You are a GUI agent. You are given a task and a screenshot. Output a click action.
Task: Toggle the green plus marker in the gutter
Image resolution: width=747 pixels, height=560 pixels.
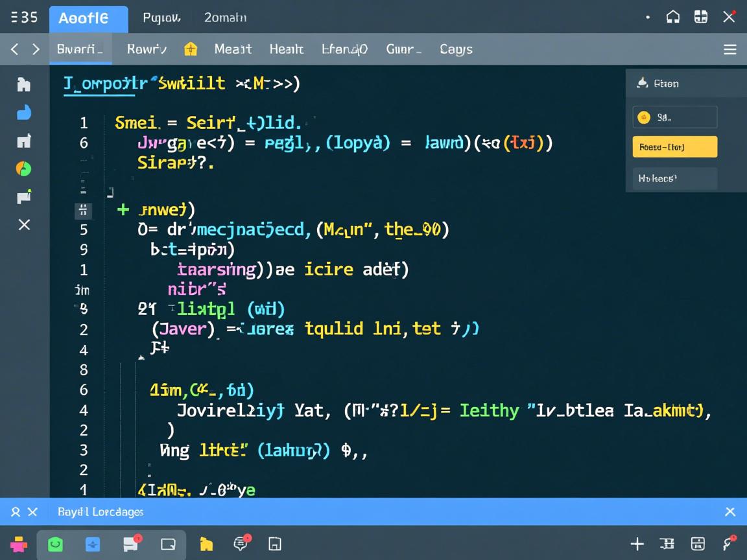122,209
